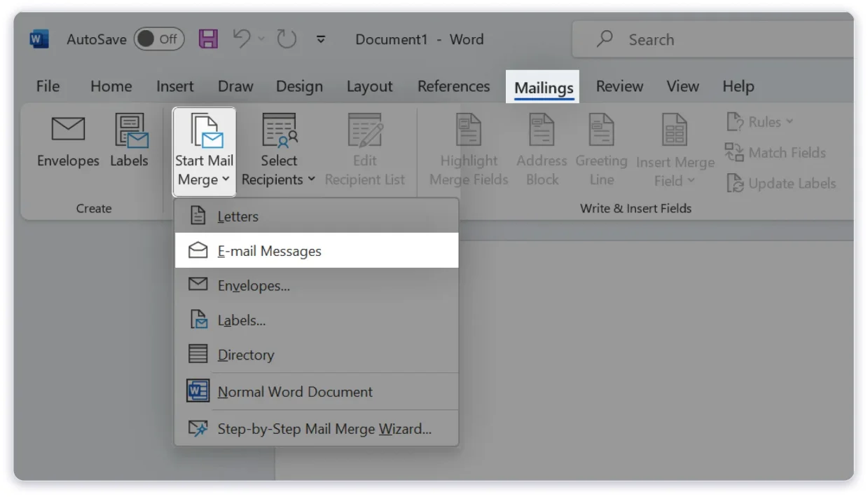This screenshot has height=497, width=868.
Task: Choose Envelopes... in the dropdown menu
Action: click(317, 285)
